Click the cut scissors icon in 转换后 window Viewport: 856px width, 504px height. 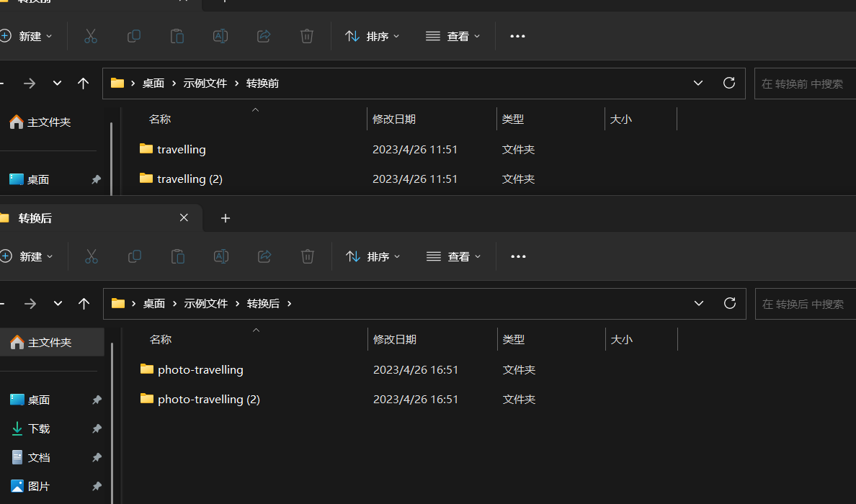point(91,256)
